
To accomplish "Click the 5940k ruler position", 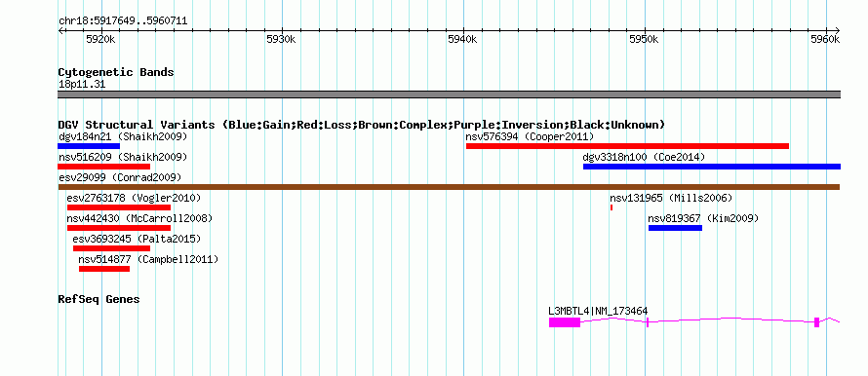I will [x=463, y=39].
